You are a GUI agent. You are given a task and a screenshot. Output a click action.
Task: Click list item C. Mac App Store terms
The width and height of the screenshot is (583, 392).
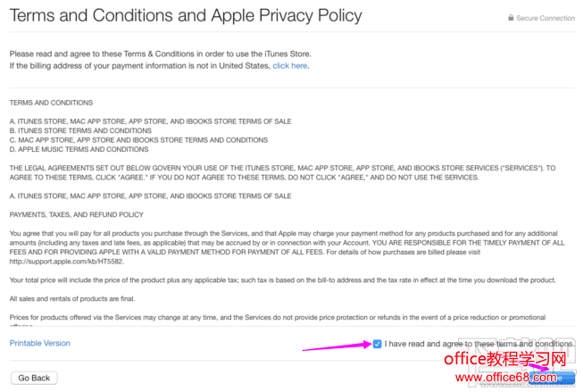[138, 140]
